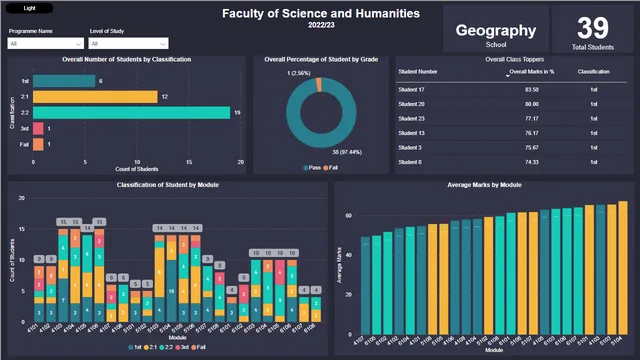Select the Student 3 row
Image resolution: width=640 pixels, height=360 pixels.
(x=511, y=147)
